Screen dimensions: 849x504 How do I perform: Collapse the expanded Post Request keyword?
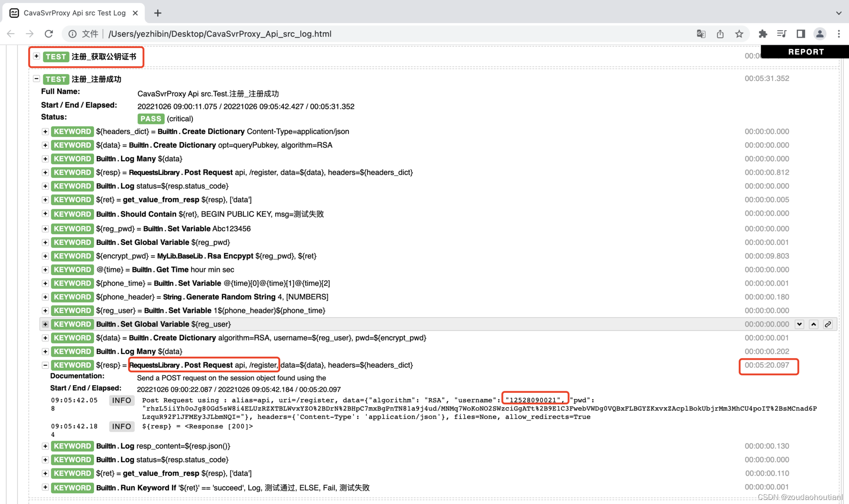[45, 365]
